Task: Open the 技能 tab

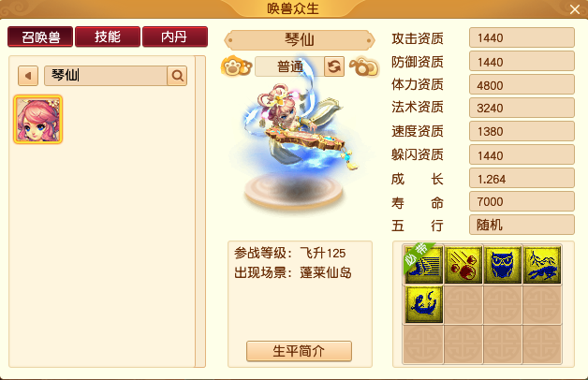Action: [108, 37]
